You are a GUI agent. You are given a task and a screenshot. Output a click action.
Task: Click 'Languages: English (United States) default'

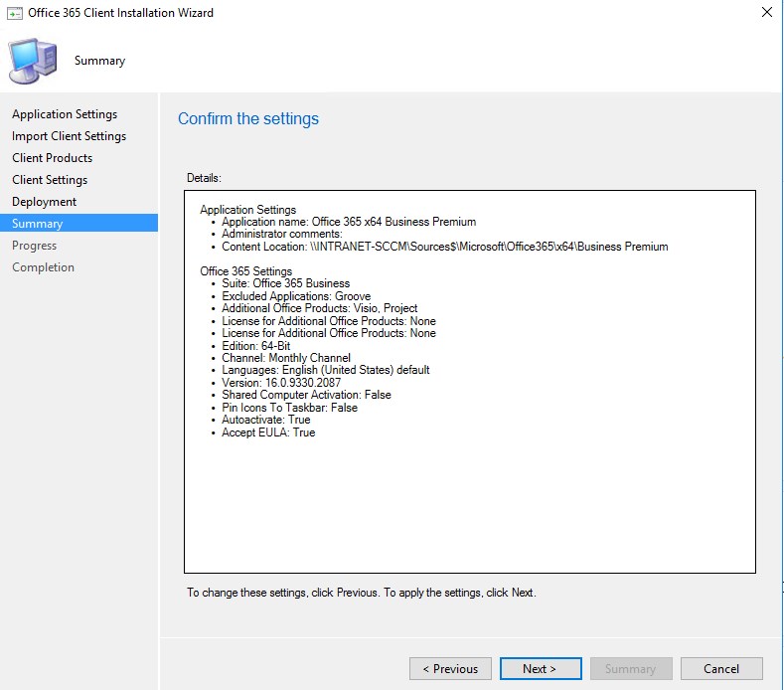click(326, 370)
